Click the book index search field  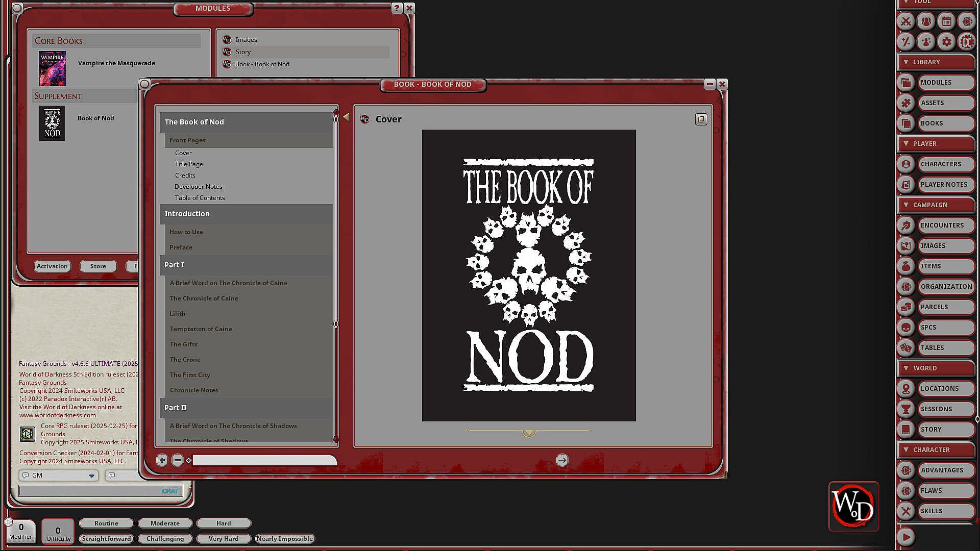[264, 460]
